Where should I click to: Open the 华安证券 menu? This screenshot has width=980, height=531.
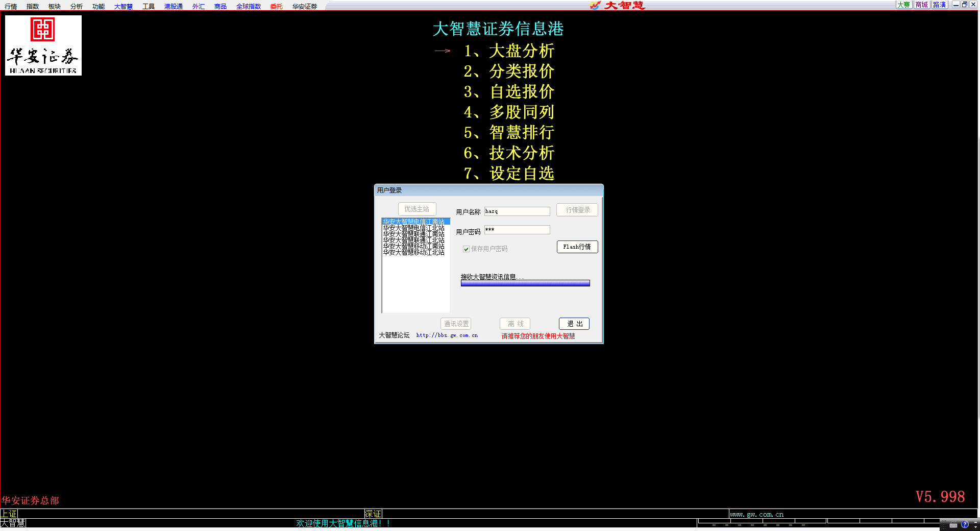305,6
